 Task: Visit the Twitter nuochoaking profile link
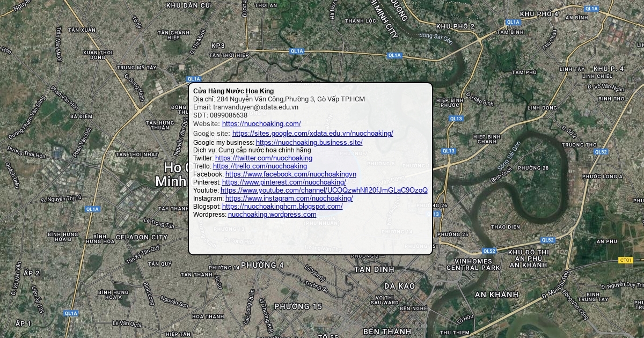pos(264,158)
